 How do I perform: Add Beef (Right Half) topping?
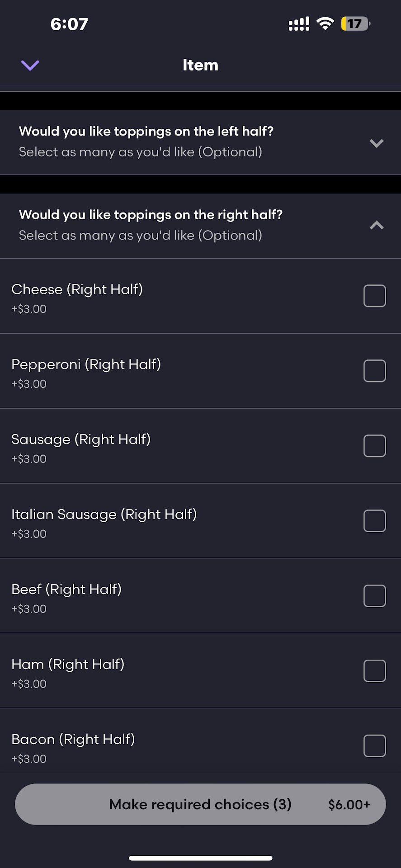coord(374,596)
